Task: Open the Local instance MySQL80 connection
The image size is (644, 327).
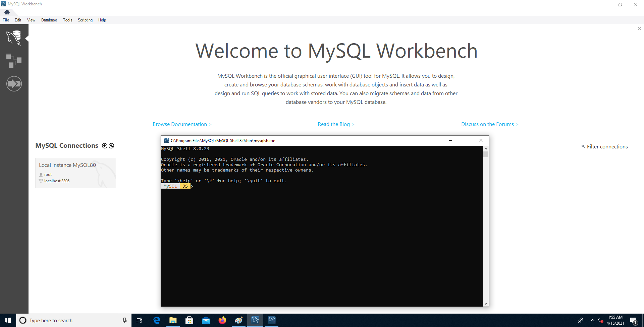Action: 75,173
